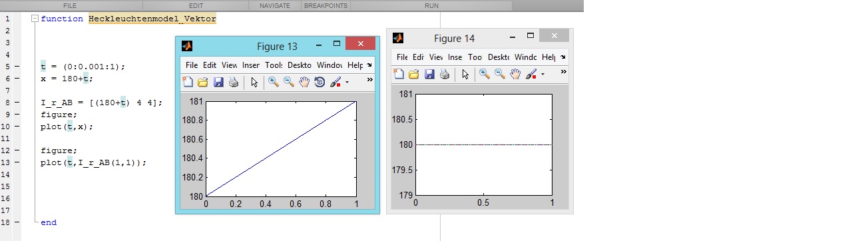Viewport: 868px width, 243px height.
Task: Click Open File icon in Figure 13
Action: tap(203, 83)
